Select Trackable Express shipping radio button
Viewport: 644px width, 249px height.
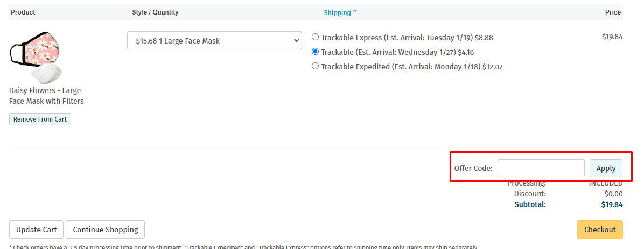(x=315, y=37)
